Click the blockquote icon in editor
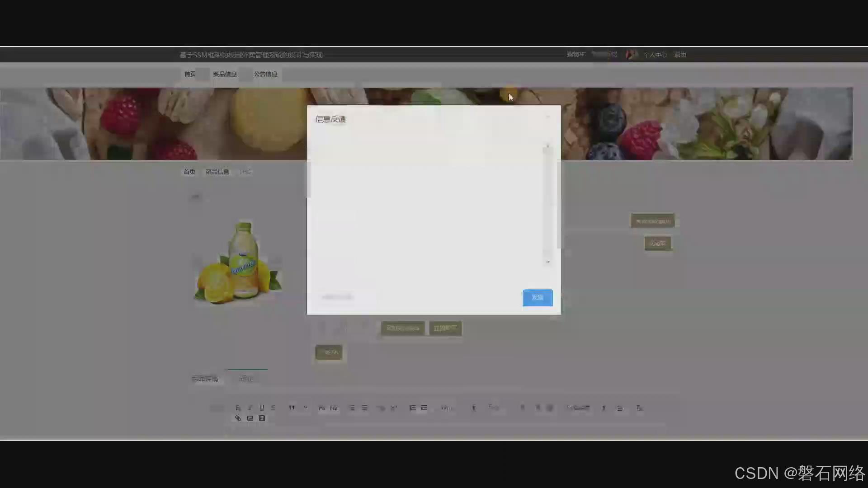 [292, 408]
